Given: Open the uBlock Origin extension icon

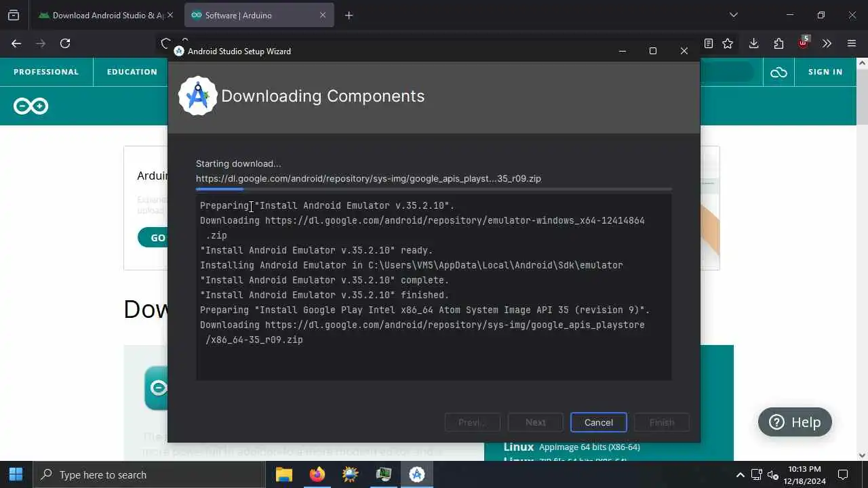Looking at the screenshot, I should tap(803, 42).
